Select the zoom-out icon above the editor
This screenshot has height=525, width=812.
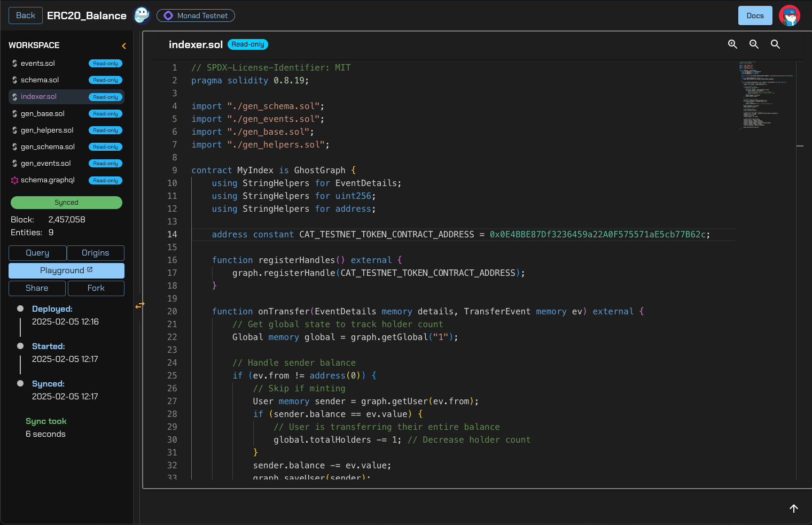pos(754,44)
